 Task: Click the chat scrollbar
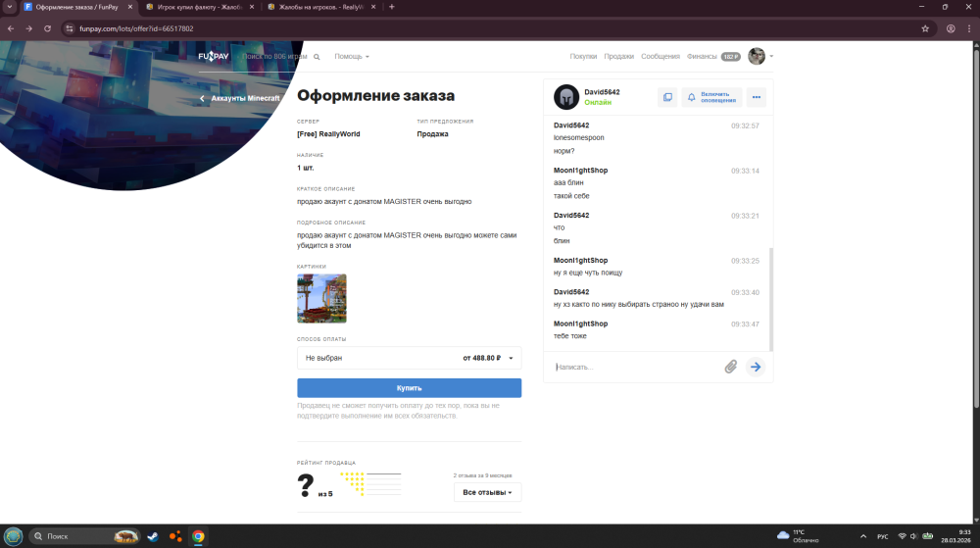770,299
